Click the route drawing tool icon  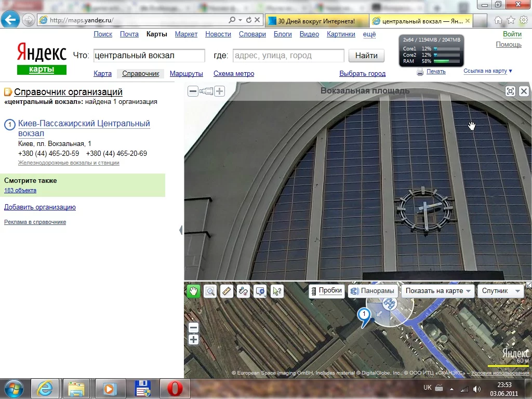[x=243, y=291]
